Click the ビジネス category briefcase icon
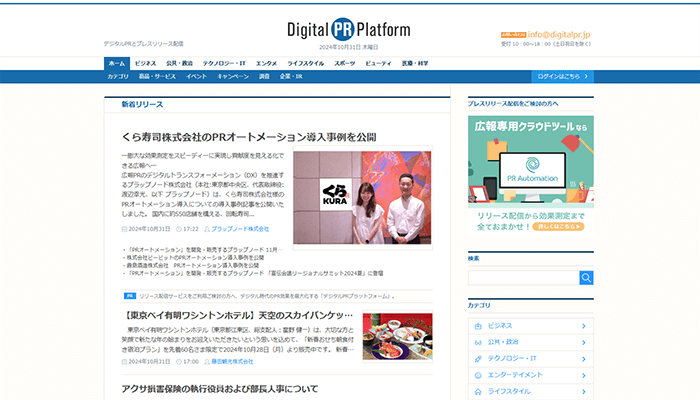Viewport: 700px width, 400px height. pyautogui.click(x=478, y=326)
